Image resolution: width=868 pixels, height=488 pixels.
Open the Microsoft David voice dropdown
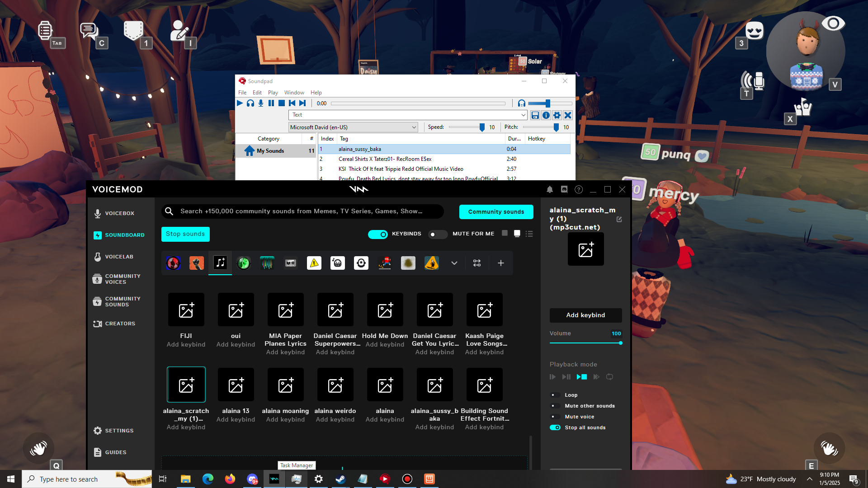pyautogui.click(x=414, y=127)
